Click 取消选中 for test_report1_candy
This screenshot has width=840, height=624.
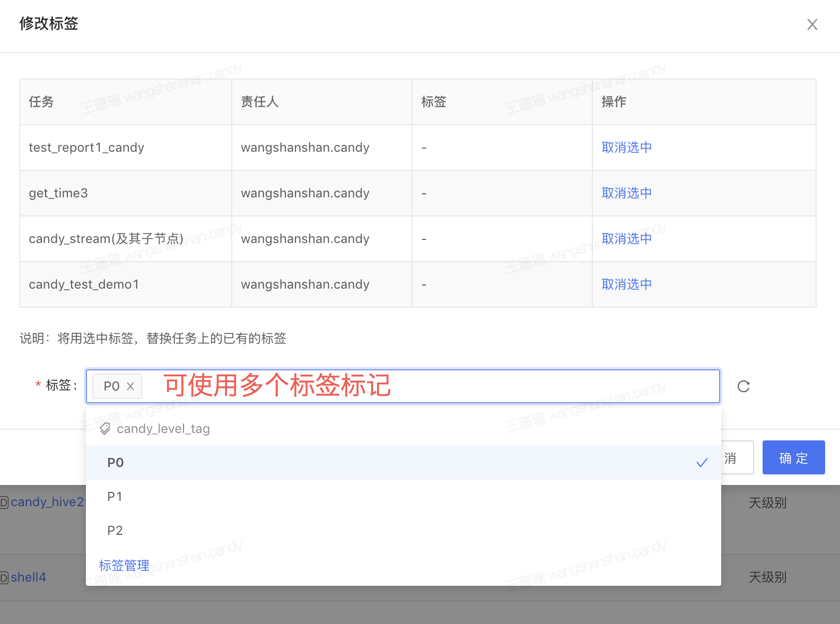tap(626, 148)
